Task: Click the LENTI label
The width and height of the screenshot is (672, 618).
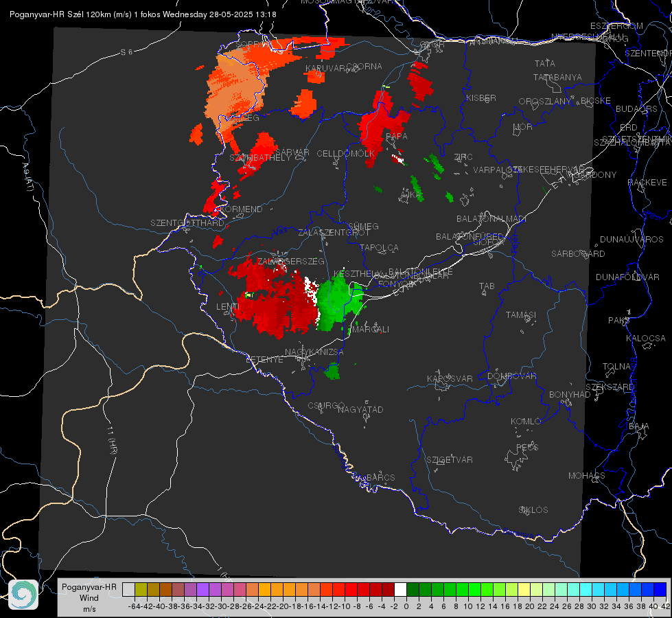Action: pyautogui.click(x=228, y=307)
